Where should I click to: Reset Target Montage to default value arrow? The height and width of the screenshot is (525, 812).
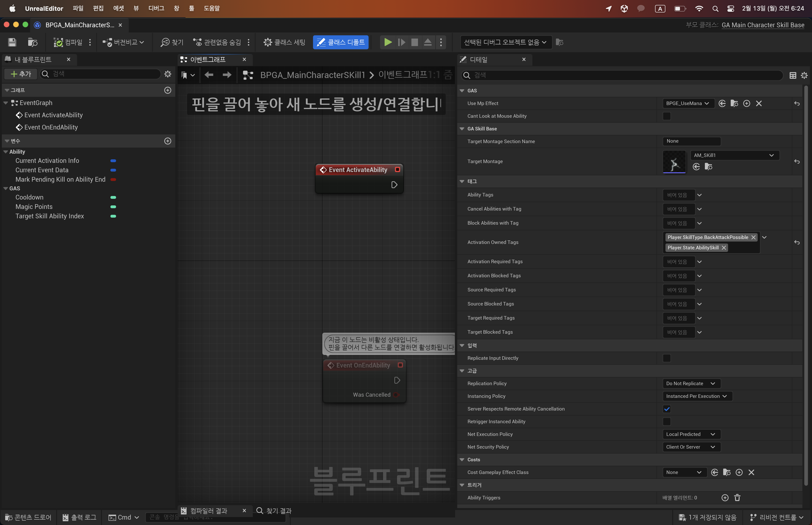pos(797,162)
